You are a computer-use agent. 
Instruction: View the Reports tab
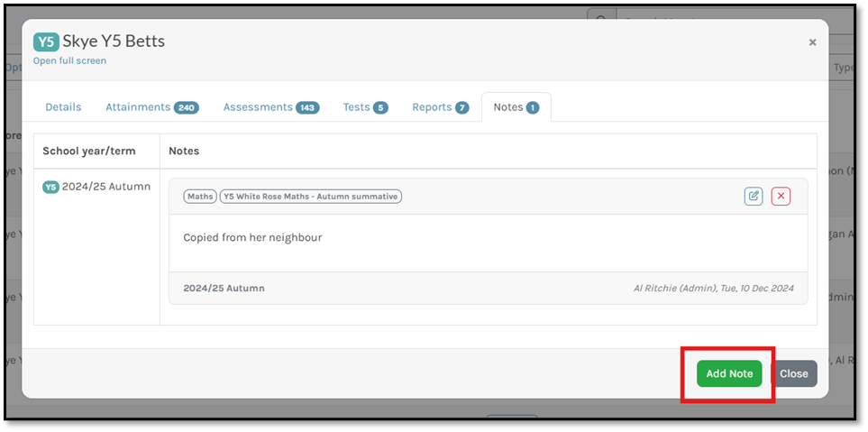(x=441, y=107)
